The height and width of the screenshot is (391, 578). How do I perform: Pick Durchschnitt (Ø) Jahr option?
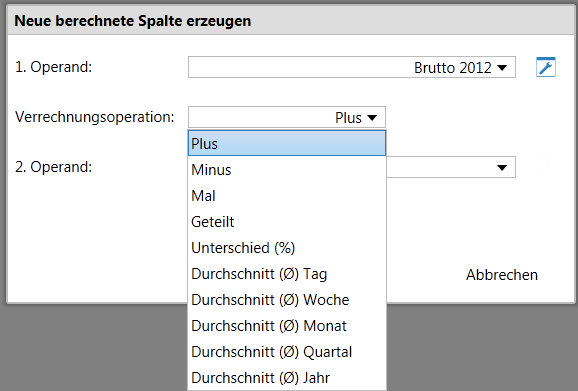[287, 378]
